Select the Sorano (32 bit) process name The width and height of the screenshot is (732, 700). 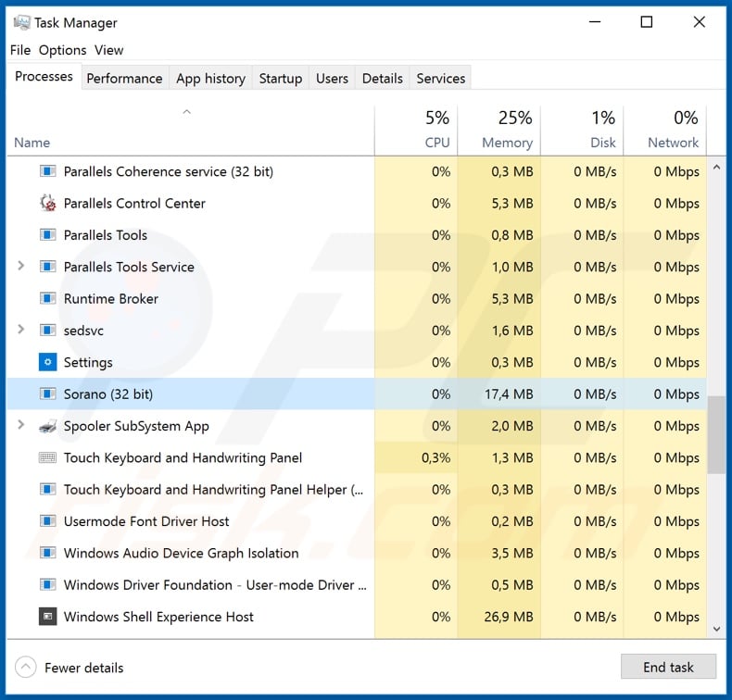coord(108,394)
